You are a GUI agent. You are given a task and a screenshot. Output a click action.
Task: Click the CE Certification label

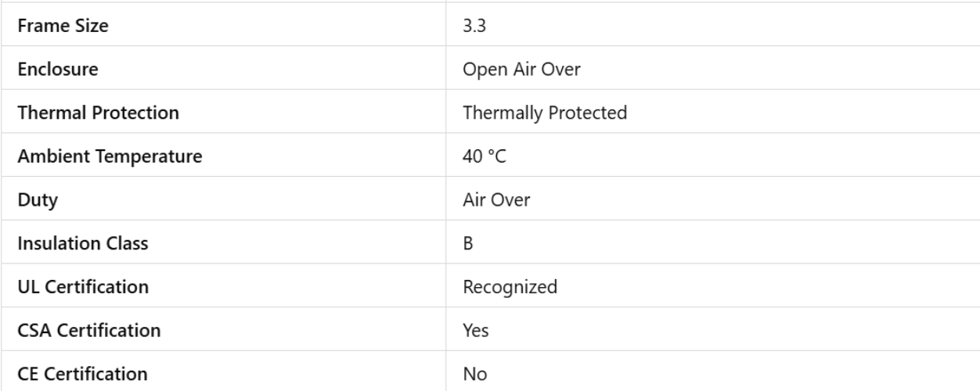coord(82,374)
